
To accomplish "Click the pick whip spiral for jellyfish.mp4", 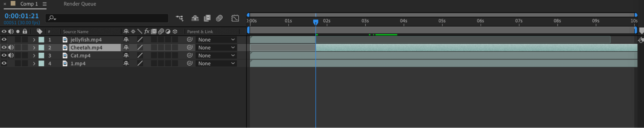I will pos(190,39).
